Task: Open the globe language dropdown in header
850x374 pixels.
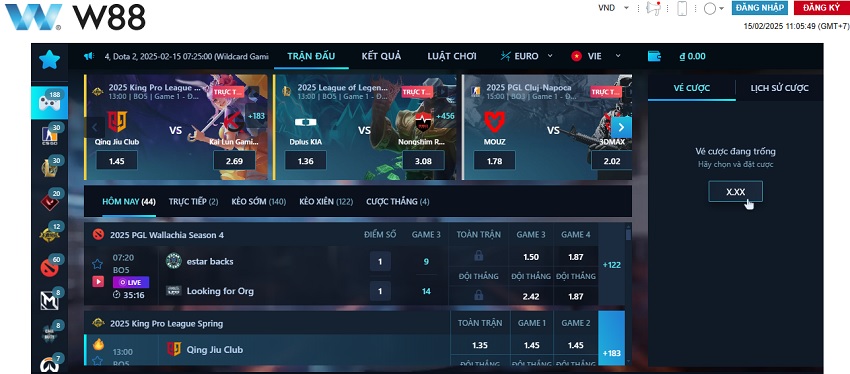Action: (713, 9)
